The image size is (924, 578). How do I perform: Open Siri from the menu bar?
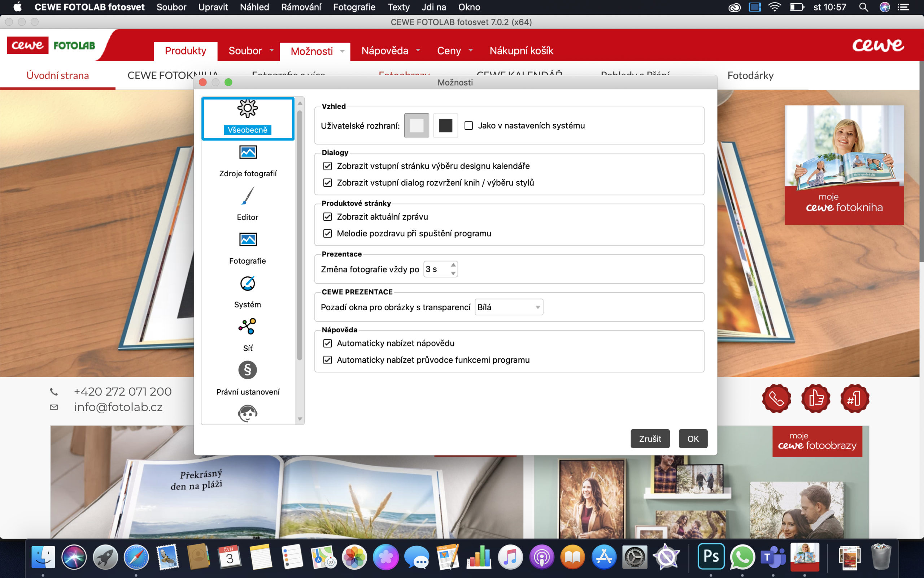(x=885, y=7)
